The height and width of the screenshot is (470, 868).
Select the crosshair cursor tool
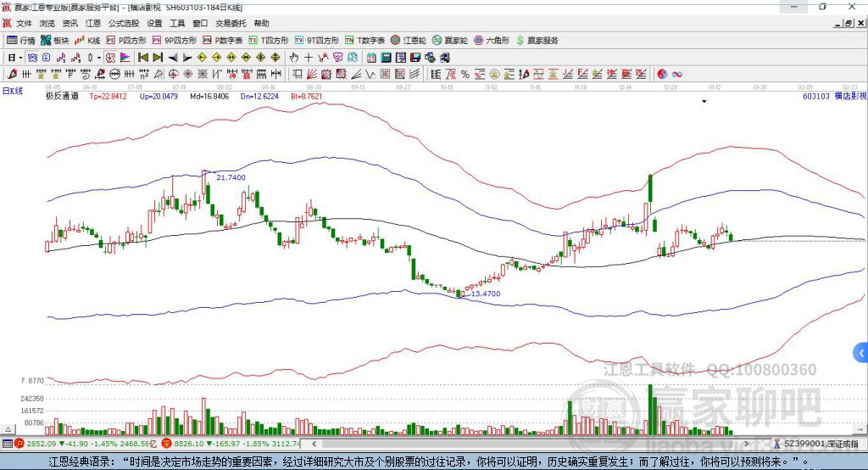[x=309, y=58]
